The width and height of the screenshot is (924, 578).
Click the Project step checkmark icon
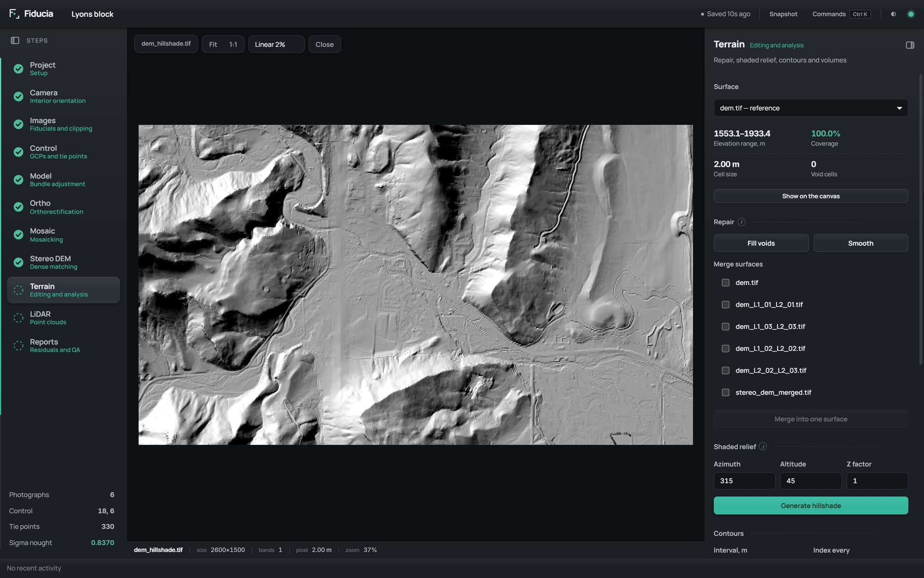[18, 68]
